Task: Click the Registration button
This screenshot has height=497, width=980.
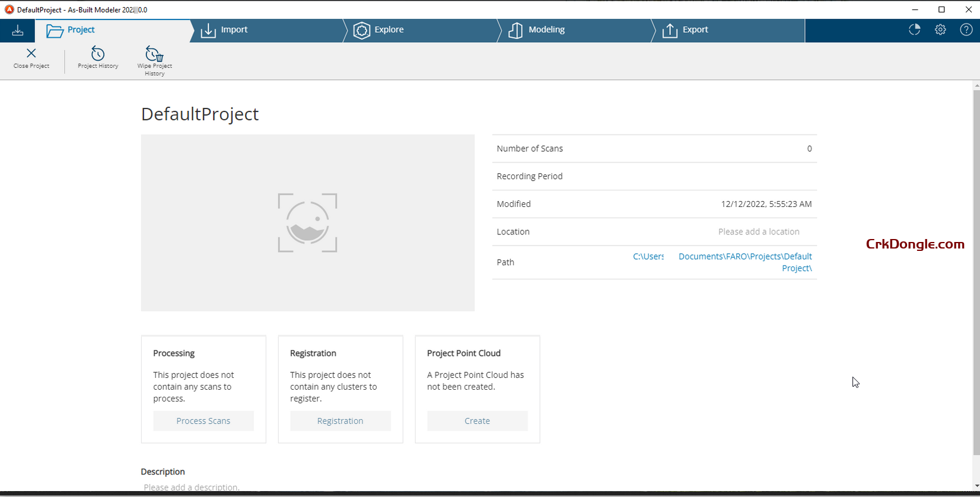Action: [340, 421]
